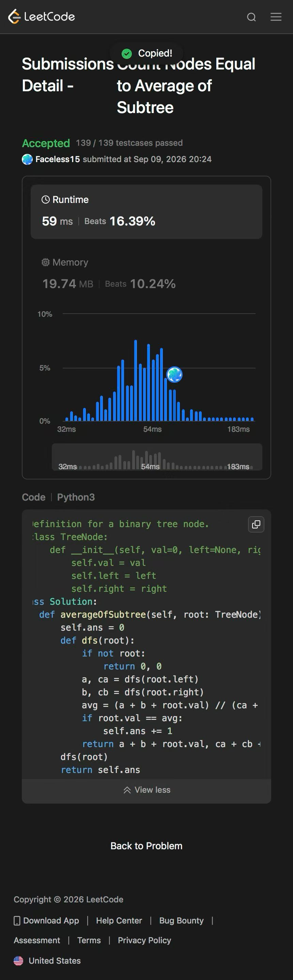Click the chart range minimap slider
This screenshot has width=293, height=980.
157,457
